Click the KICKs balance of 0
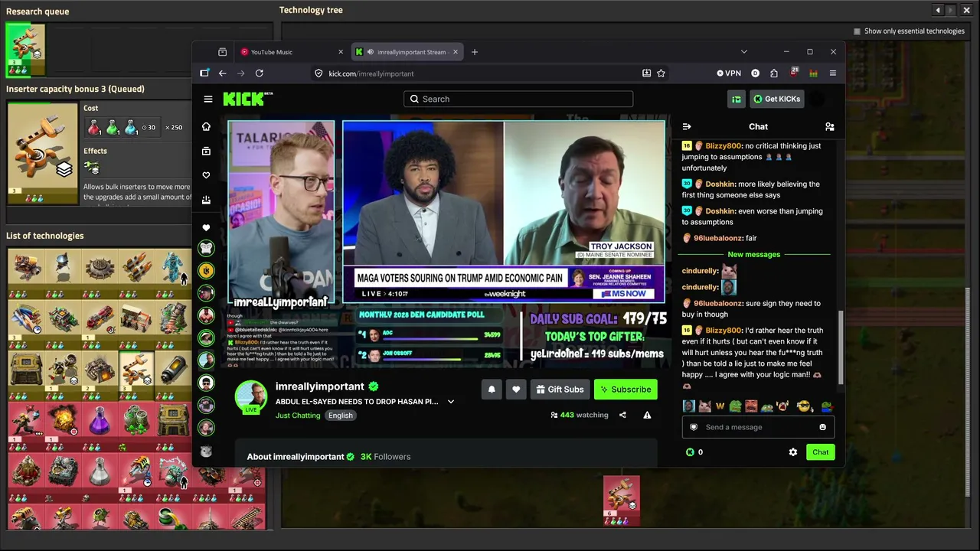 694,452
